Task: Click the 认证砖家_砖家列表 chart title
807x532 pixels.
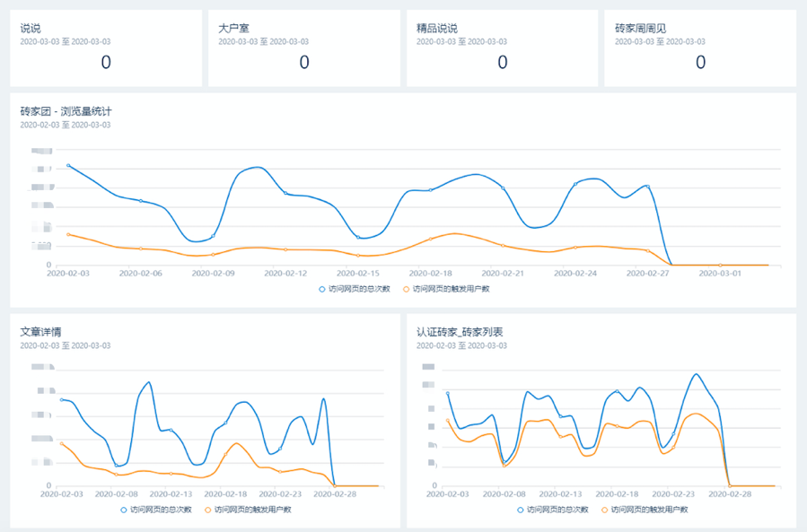Action: pos(461,332)
